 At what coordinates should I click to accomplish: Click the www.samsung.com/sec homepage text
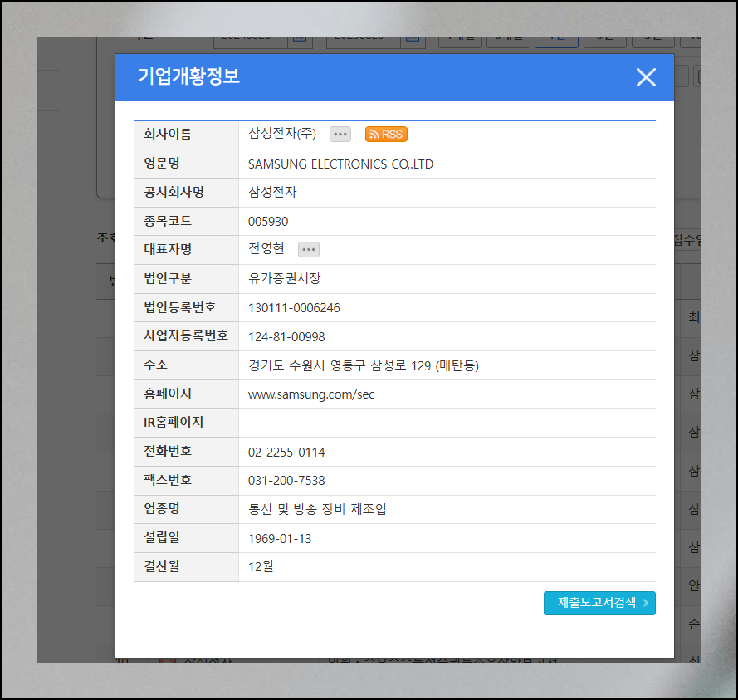tap(311, 394)
